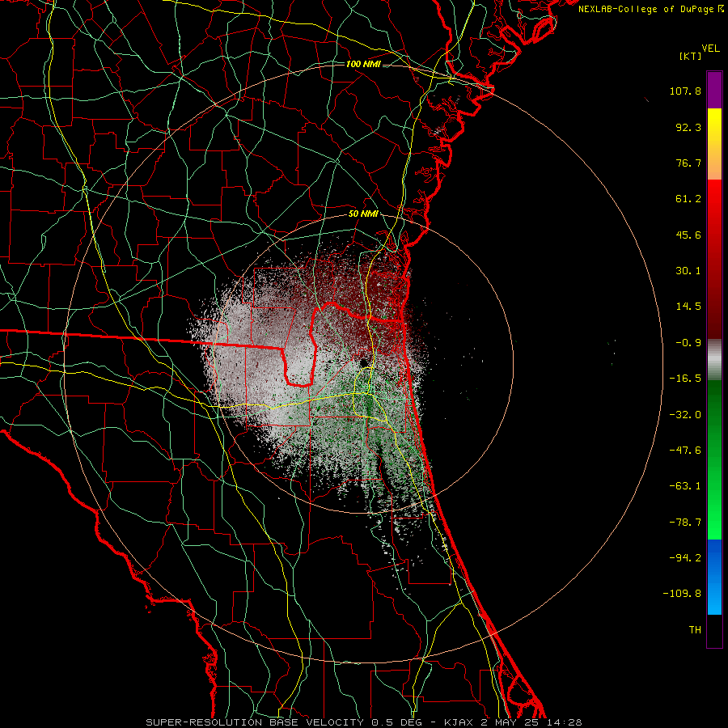Click the -109.8 legend value
The width and height of the screenshot is (728, 728).
(682, 594)
